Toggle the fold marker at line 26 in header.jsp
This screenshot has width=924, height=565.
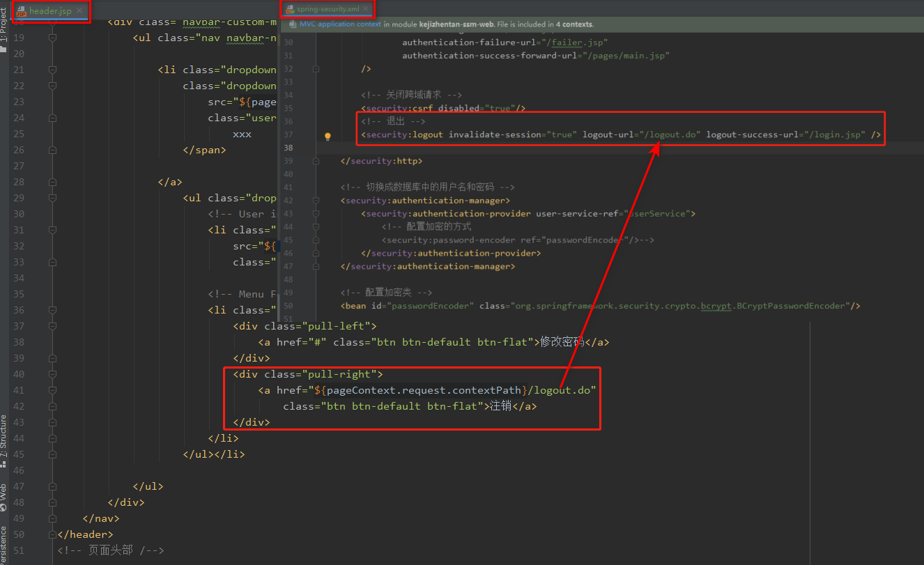52,150
